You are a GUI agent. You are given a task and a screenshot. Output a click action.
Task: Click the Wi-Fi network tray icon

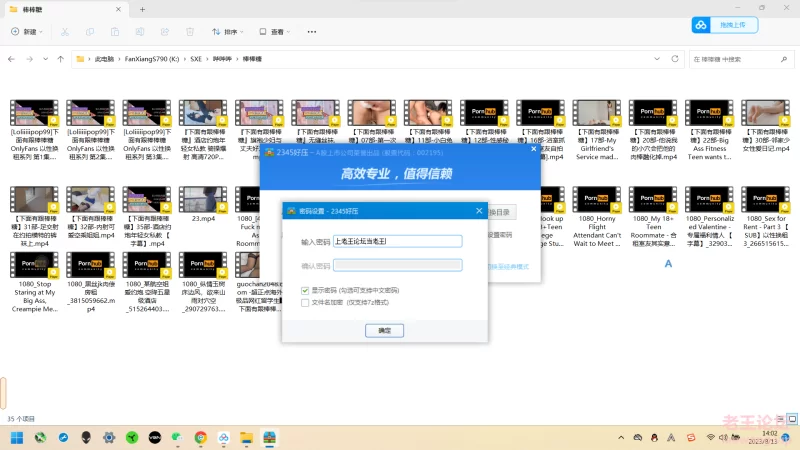click(711, 437)
